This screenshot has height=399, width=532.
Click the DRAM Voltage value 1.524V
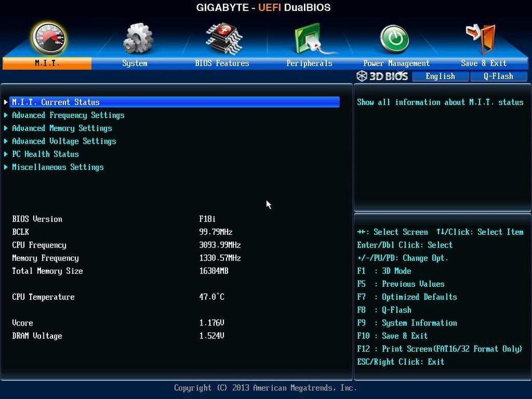(212, 336)
